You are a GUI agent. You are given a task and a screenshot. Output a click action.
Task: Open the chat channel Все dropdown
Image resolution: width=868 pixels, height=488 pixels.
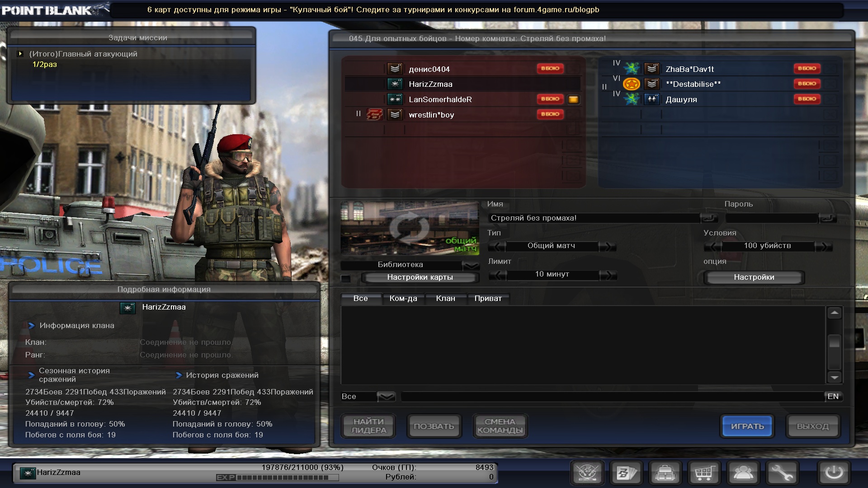click(386, 397)
